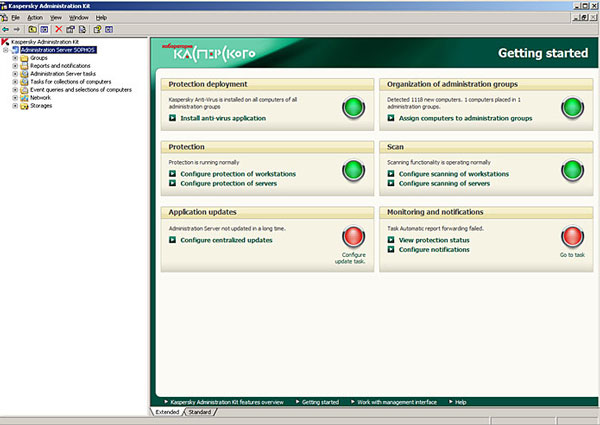The image size is (600, 425).
Task: Expand Event queries and selections node
Action: [15, 90]
